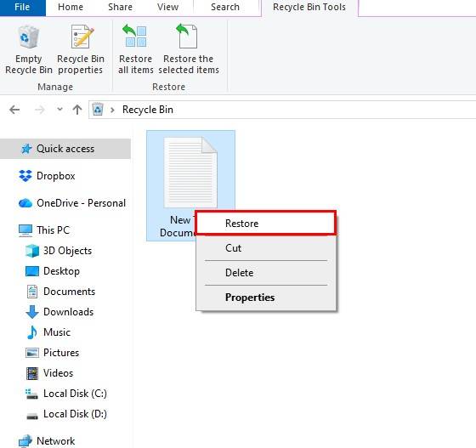This screenshot has width=476, height=448.
Task: Open the Search tab
Action: click(225, 8)
